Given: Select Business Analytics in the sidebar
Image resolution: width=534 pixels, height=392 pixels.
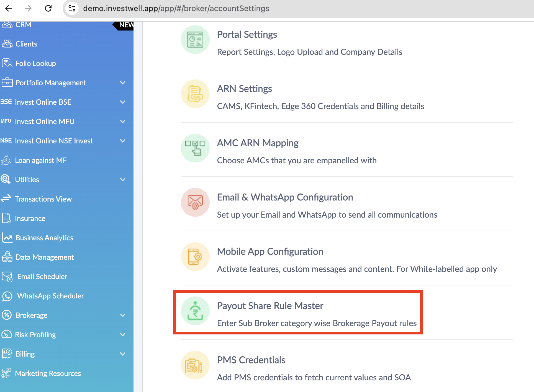Looking at the screenshot, I should pyautogui.click(x=44, y=238).
